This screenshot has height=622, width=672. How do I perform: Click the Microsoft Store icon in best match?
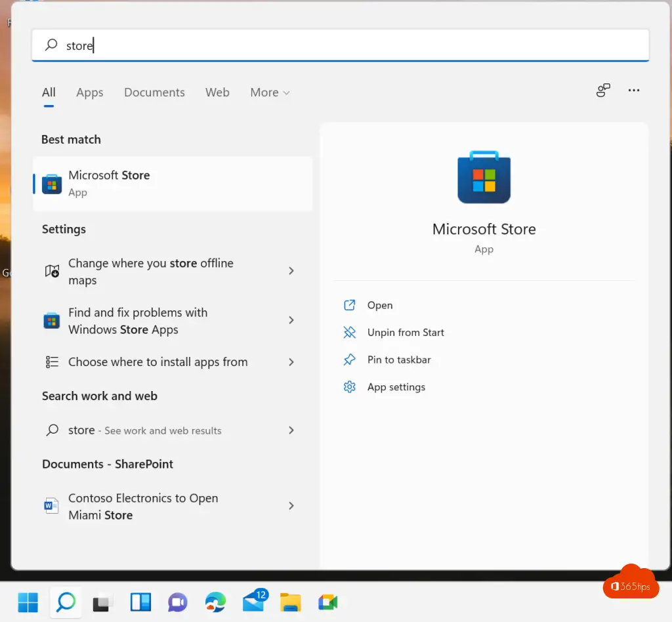[52, 184]
